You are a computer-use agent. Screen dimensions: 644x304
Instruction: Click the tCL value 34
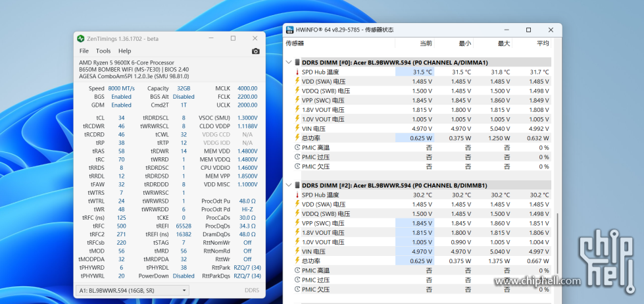121,118
